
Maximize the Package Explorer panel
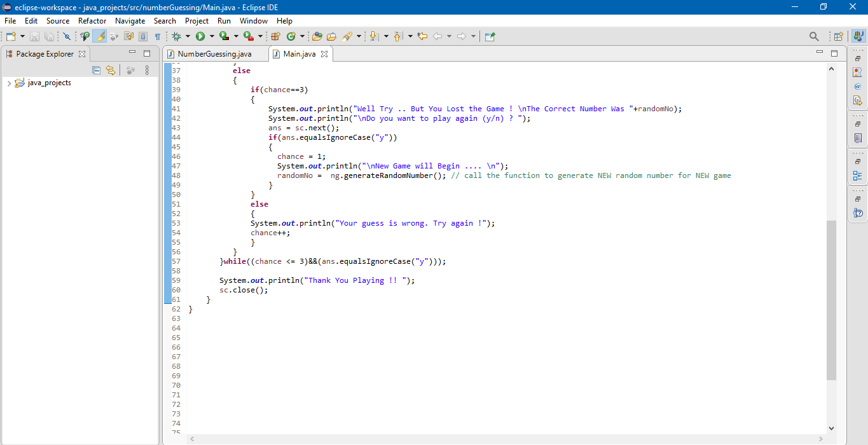click(x=147, y=53)
